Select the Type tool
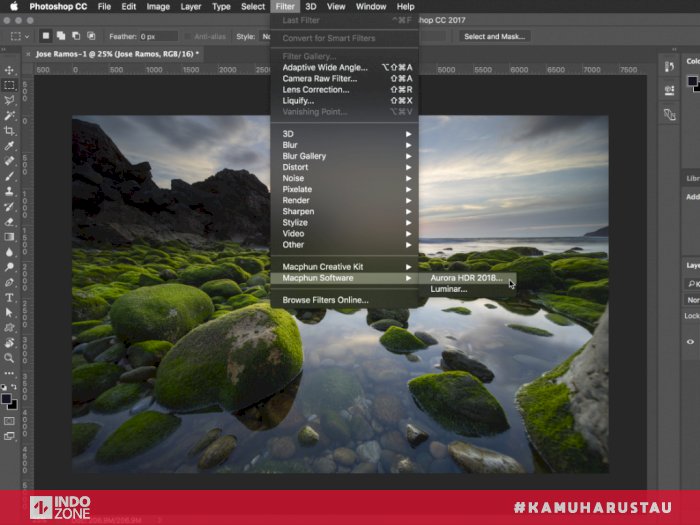This screenshot has height=525, width=700. pos(9,298)
